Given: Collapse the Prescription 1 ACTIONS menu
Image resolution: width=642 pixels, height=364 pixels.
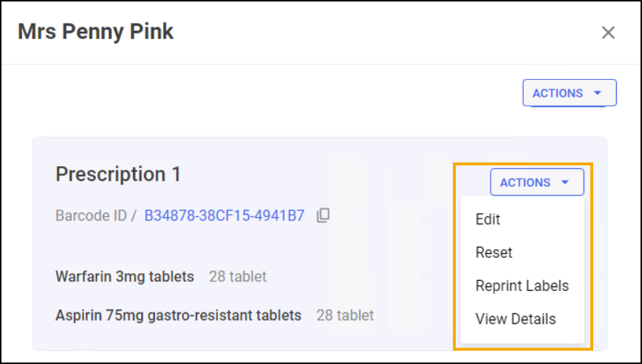Looking at the screenshot, I should pyautogui.click(x=536, y=182).
